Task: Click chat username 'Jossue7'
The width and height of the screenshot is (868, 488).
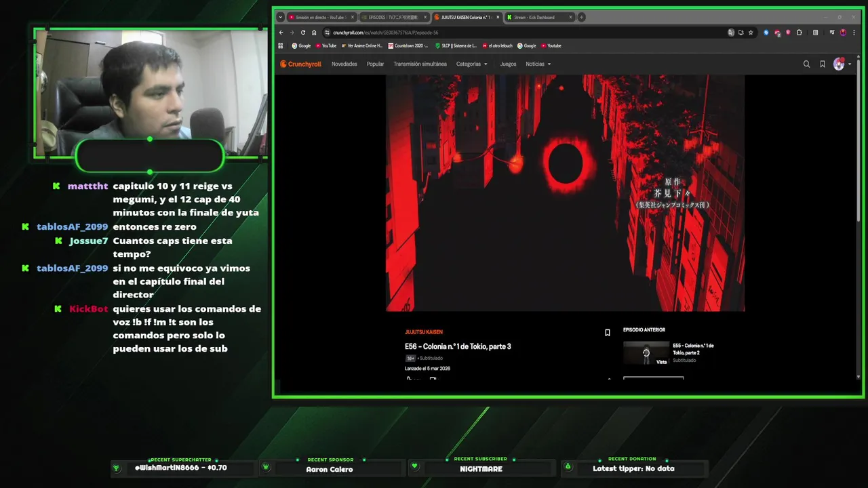Action: coord(88,241)
